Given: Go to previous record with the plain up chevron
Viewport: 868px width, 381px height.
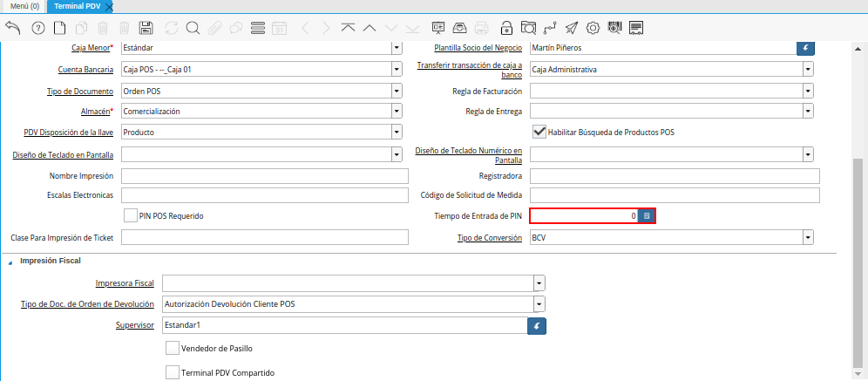Looking at the screenshot, I should [370, 28].
